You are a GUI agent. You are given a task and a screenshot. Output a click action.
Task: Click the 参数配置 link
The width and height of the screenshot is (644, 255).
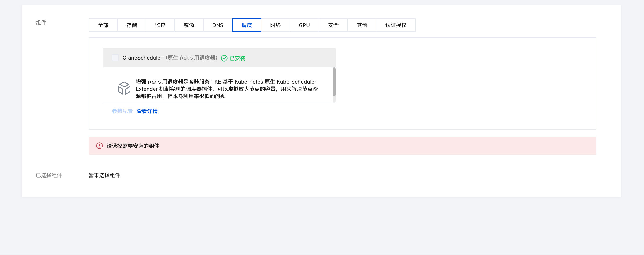[x=122, y=111]
